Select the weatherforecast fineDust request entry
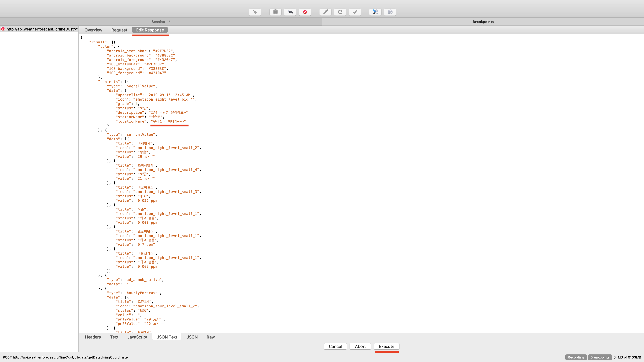 coord(42,29)
